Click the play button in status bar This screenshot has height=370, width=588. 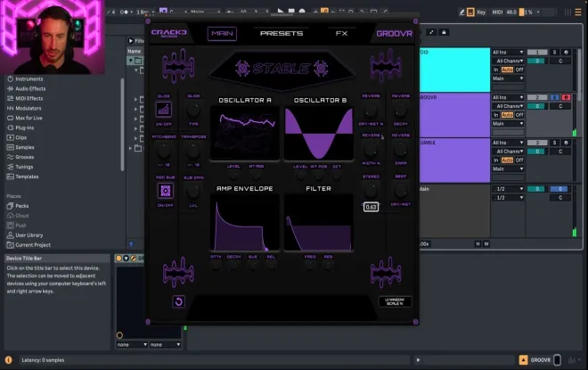pos(418,360)
